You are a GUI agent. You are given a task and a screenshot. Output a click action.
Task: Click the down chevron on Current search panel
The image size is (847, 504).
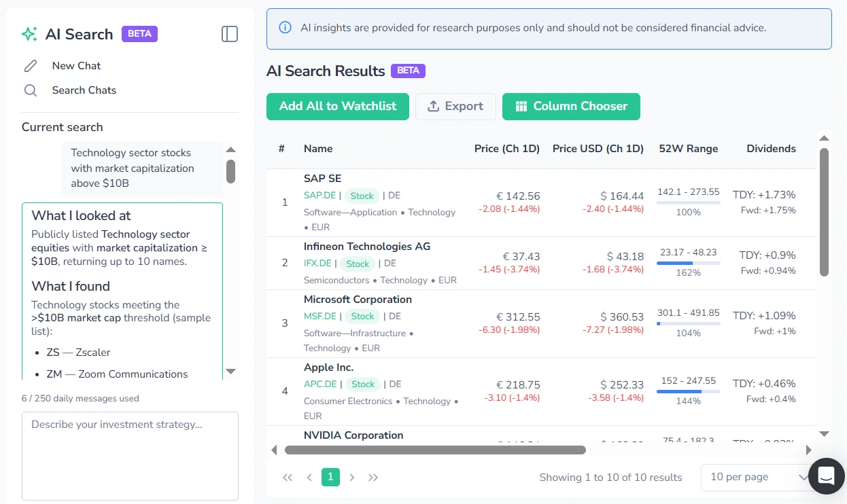[x=230, y=372]
